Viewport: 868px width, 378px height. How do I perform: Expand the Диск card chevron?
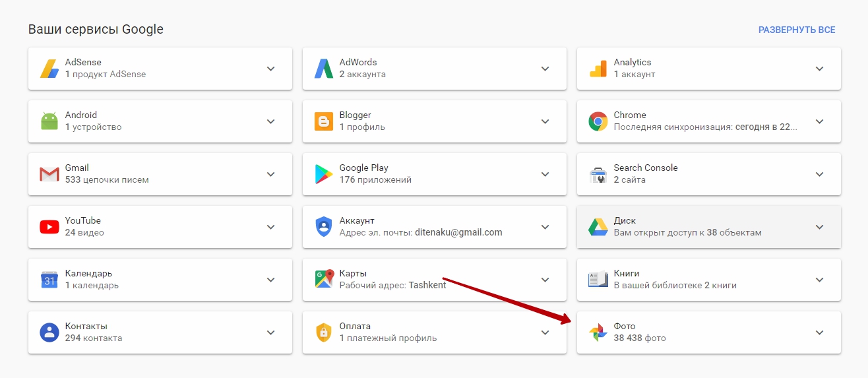pyautogui.click(x=819, y=227)
